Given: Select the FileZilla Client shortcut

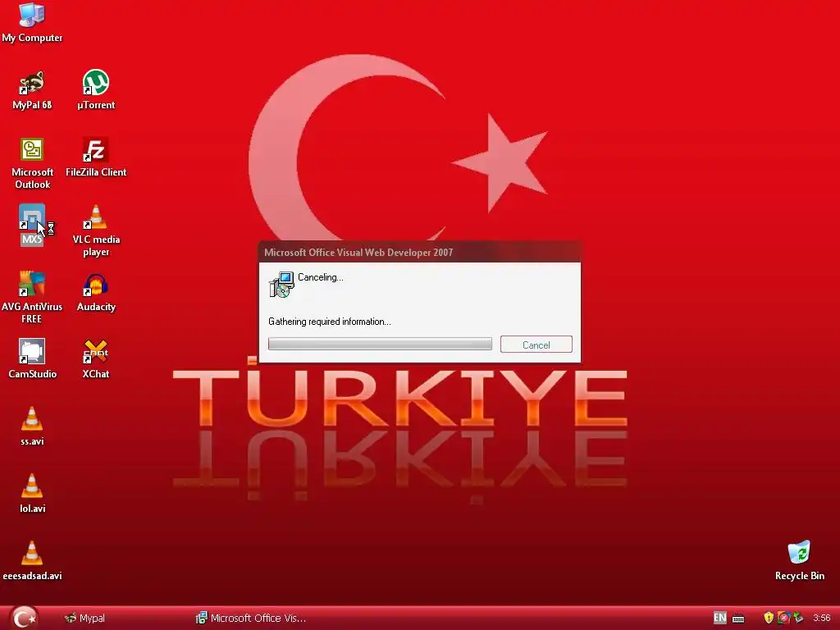Looking at the screenshot, I should pos(96,157).
